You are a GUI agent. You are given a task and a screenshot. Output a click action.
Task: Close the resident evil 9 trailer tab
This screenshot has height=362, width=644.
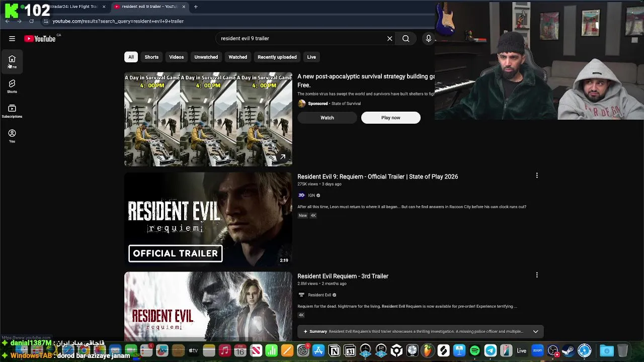coord(184,7)
